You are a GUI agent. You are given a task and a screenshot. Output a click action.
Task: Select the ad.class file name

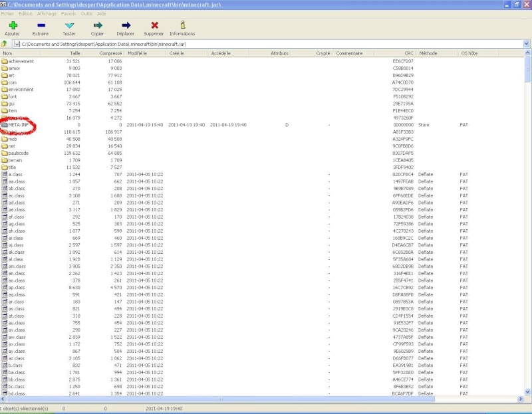[17, 203]
